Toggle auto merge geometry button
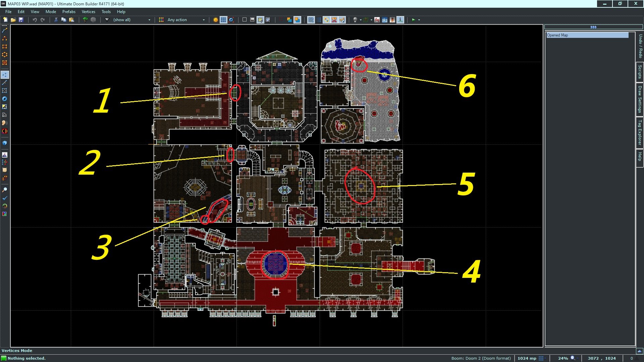 326,20
